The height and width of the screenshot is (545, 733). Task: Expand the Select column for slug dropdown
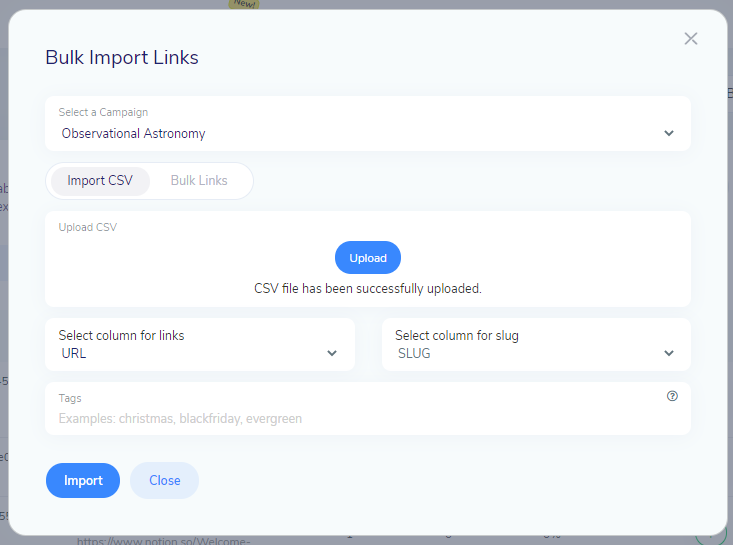point(536,345)
